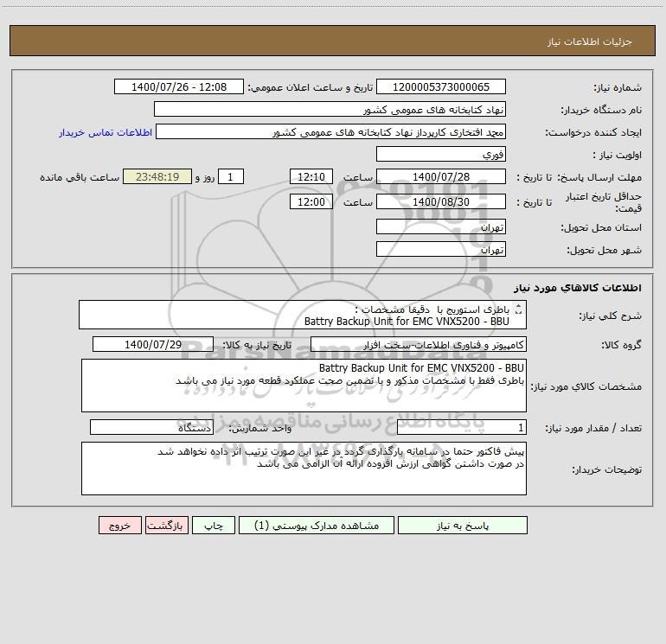This screenshot has width=666, height=644.
Task: Click the text ساعت باقی مانده
Action: click(x=80, y=177)
